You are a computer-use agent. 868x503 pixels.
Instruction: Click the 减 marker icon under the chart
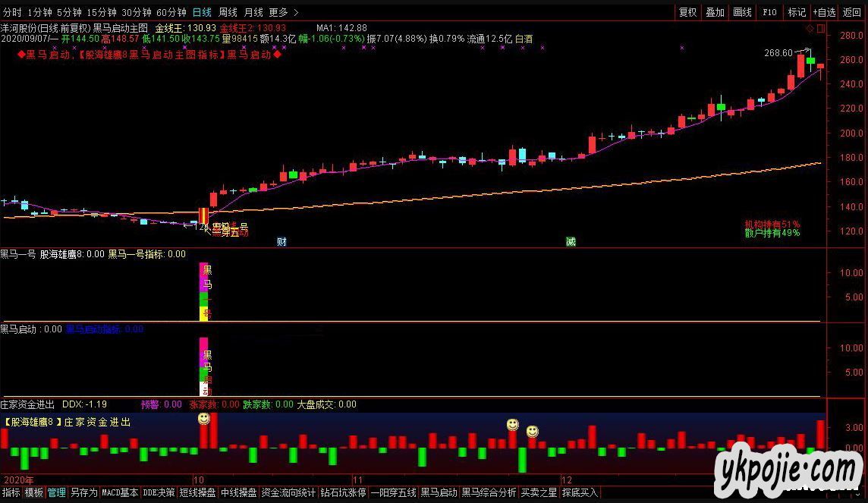pos(570,242)
